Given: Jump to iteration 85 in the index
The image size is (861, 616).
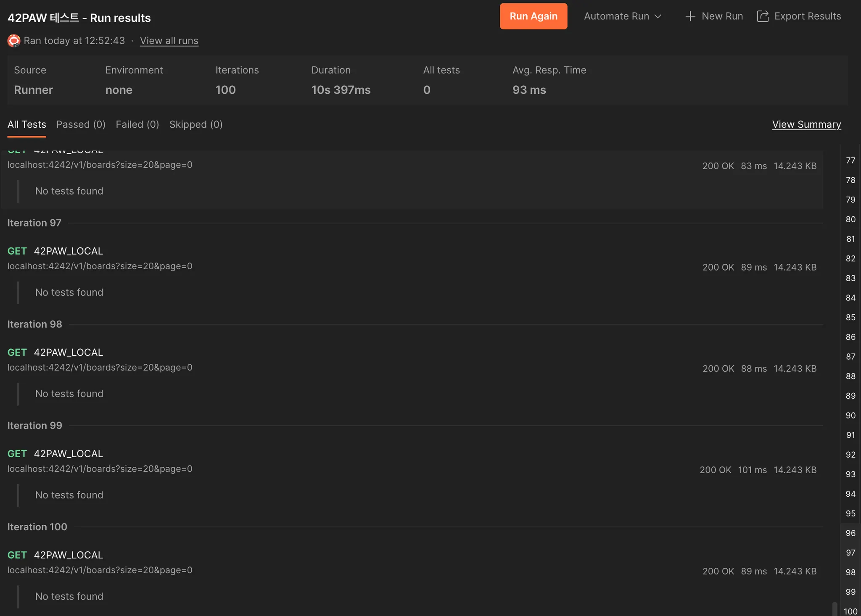Looking at the screenshot, I should (850, 317).
